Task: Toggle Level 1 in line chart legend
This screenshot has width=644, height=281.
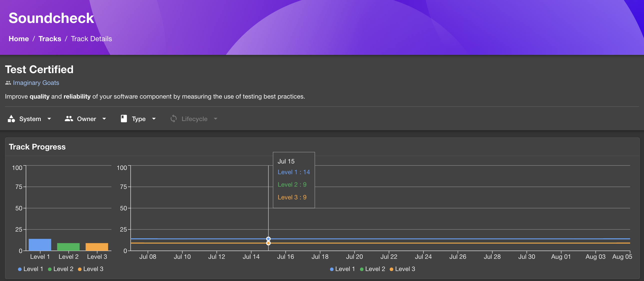Action: 342,269
